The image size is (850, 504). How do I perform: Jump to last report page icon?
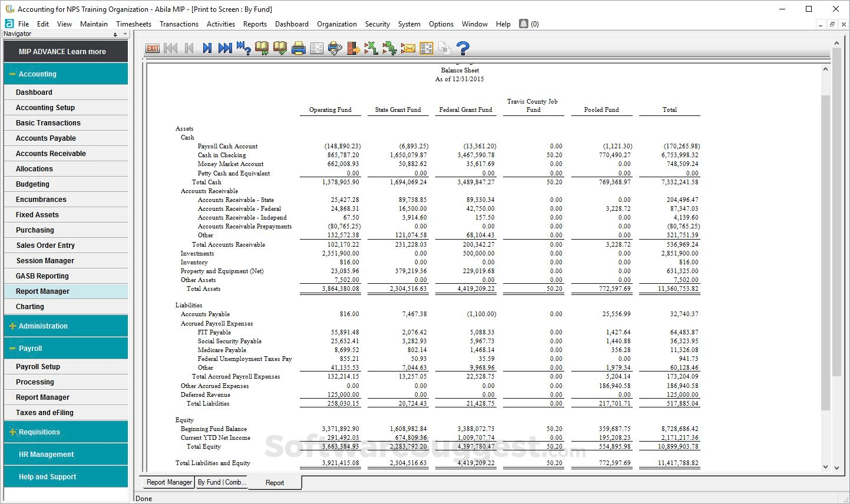(225, 48)
